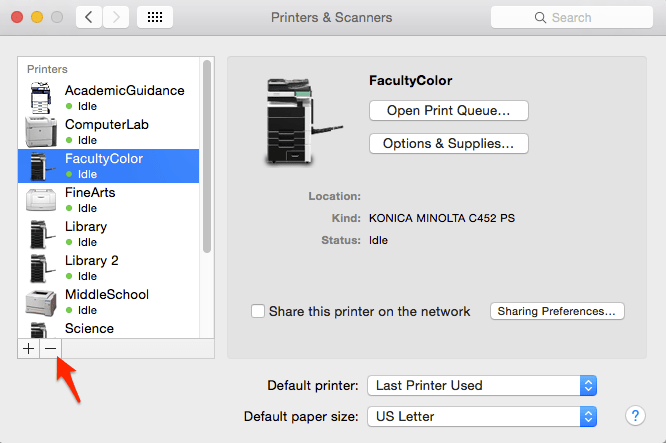Open the Default printer dropdown
Viewport: 666px width, 443px height.
tap(482, 385)
